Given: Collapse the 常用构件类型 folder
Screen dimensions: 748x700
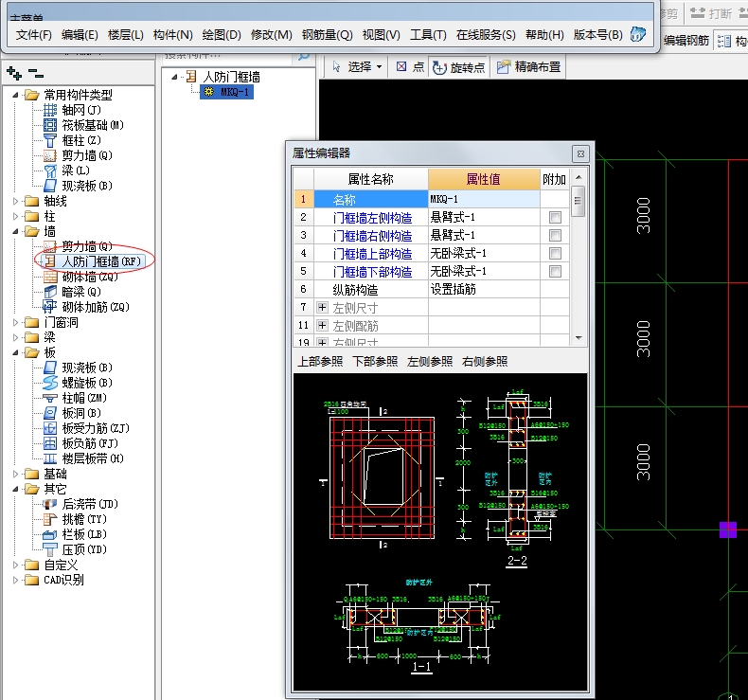Looking at the screenshot, I should point(15,95).
